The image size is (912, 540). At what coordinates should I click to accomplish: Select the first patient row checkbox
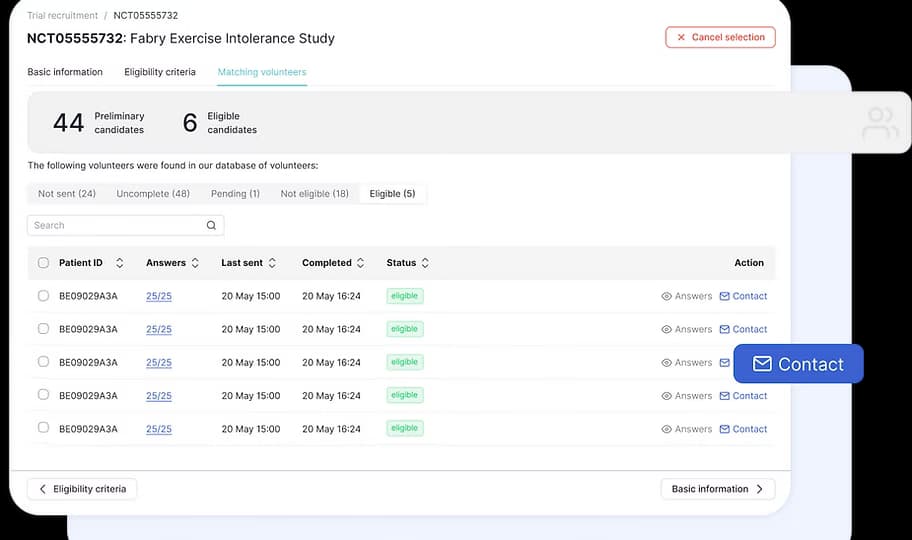click(x=43, y=296)
